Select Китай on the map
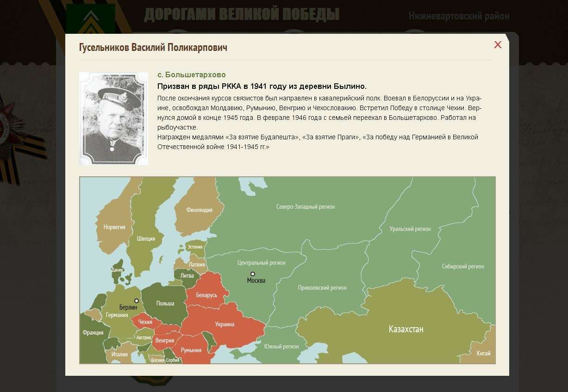Screen dimensions: 568x392 pos(483,353)
